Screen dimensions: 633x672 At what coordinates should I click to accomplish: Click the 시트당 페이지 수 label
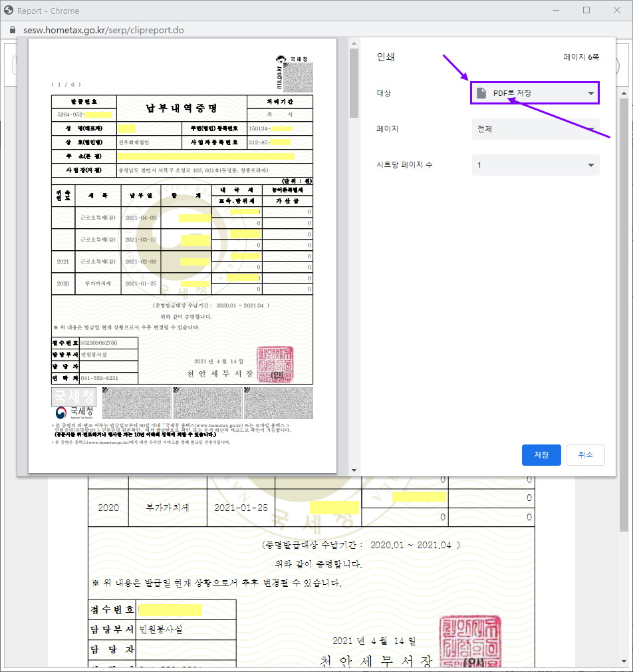(404, 165)
